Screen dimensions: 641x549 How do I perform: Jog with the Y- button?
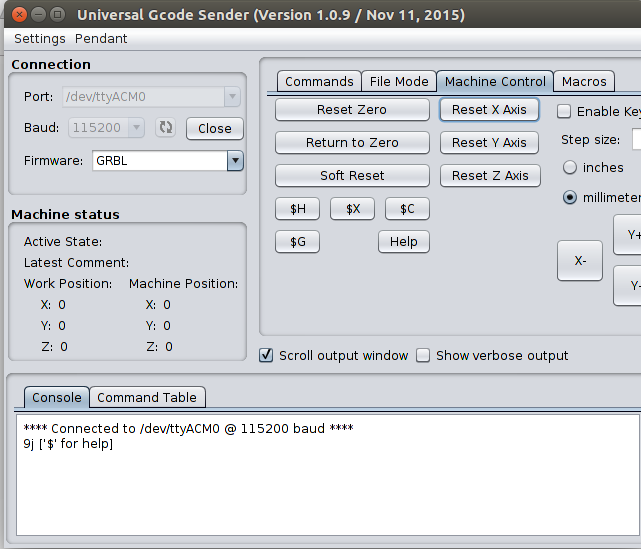click(x=628, y=285)
